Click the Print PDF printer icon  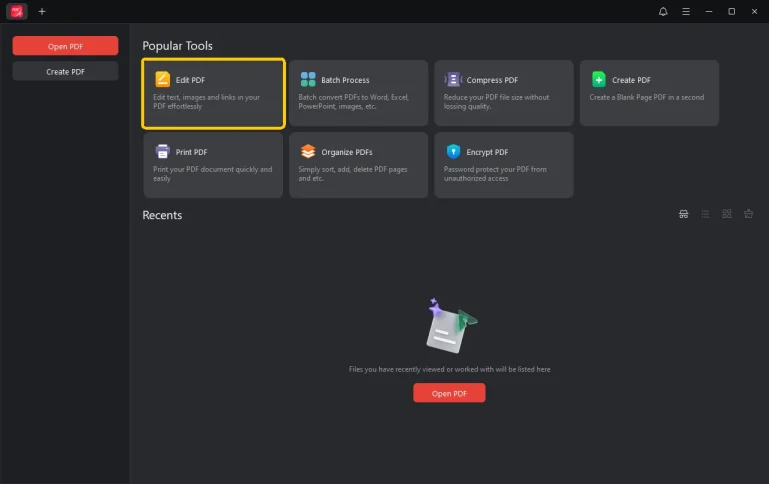coord(162,152)
